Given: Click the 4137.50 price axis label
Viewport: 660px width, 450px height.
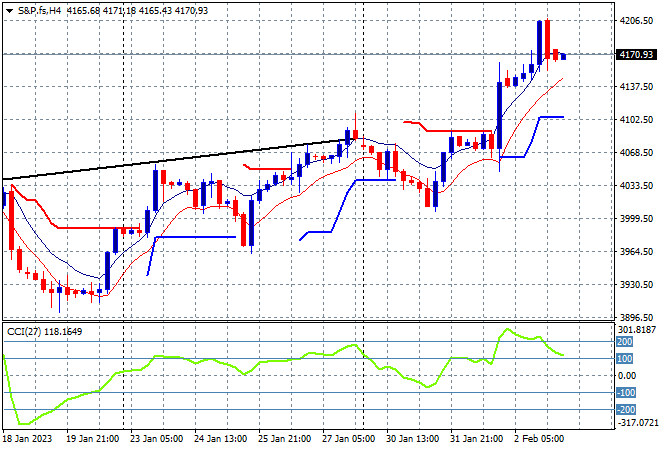Looking at the screenshot, I should click(636, 87).
